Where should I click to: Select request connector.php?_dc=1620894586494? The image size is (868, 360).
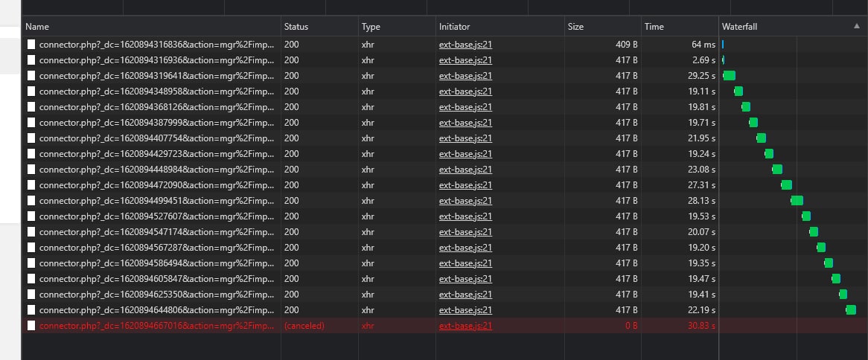(156, 263)
